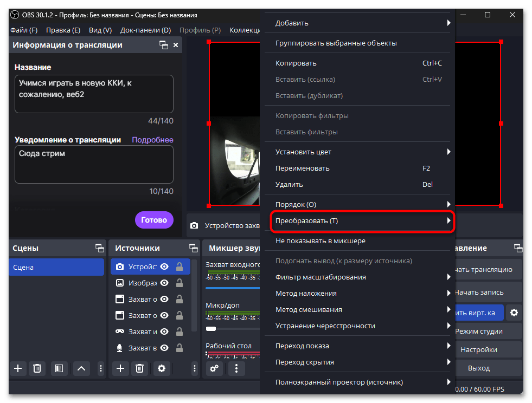Expand Переход показа submenu
The height and width of the screenshot is (403, 532).
pyautogui.click(x=357, y=346)
